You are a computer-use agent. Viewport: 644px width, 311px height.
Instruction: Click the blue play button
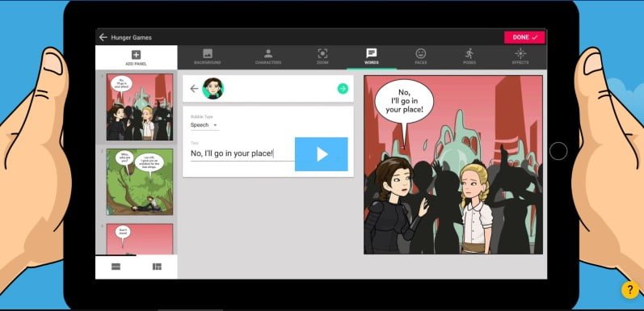[x=321, y=154]
